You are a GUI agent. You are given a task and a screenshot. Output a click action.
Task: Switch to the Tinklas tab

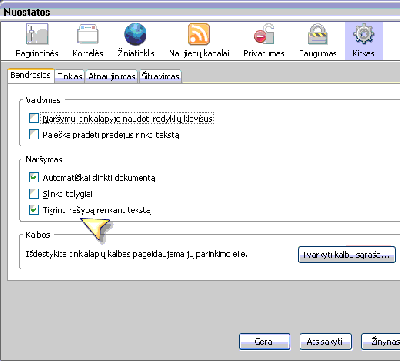point(70,77)
